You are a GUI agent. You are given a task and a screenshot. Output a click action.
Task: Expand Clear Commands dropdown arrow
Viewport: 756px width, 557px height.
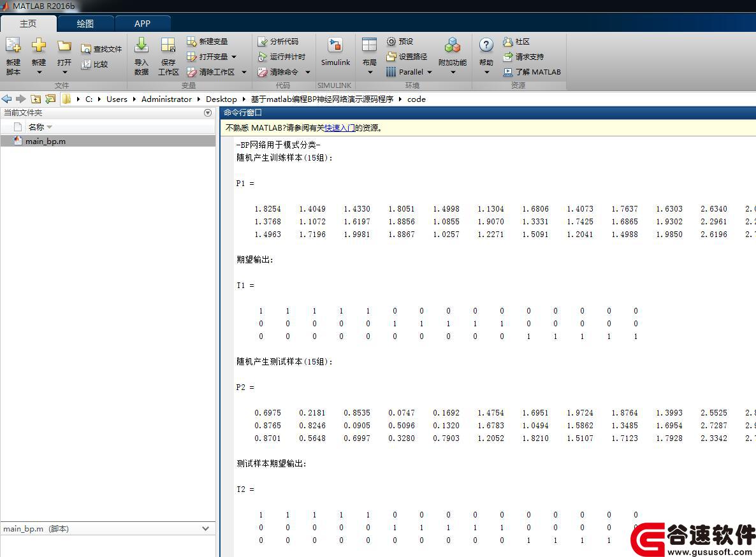click(308, 72)
